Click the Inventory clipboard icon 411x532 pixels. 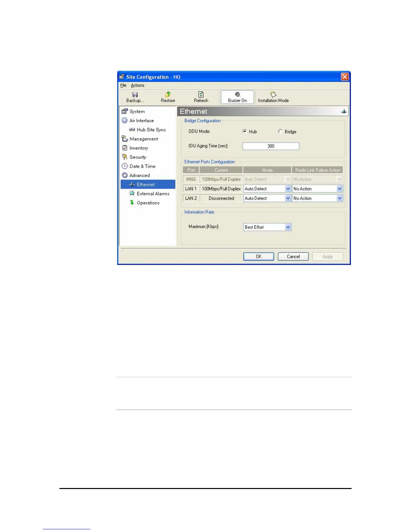coord(125,148)
